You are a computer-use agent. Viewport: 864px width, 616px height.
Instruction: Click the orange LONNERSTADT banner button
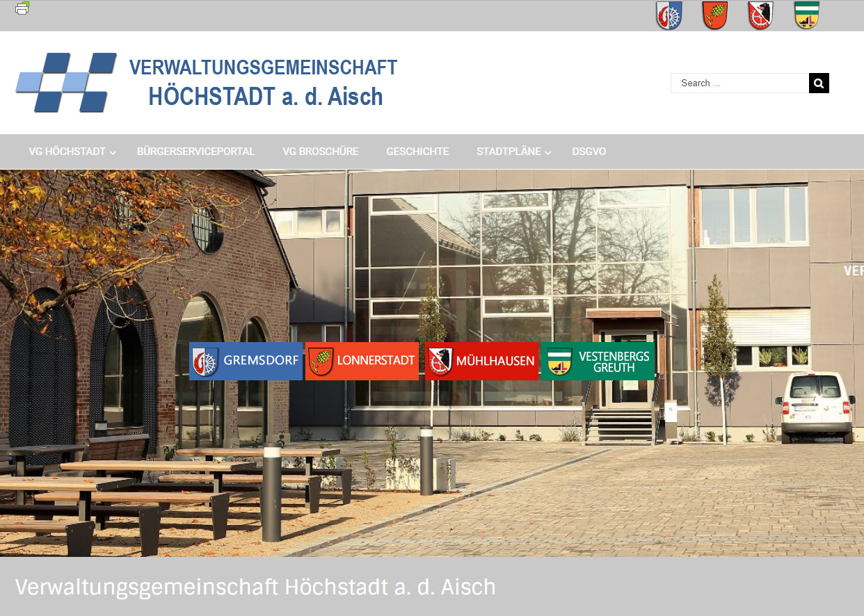click(362, 361)
